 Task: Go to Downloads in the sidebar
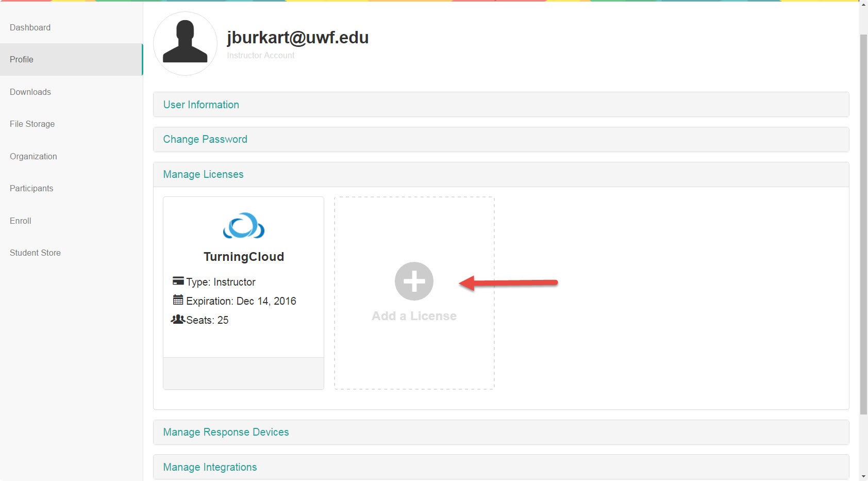(30, 92)
